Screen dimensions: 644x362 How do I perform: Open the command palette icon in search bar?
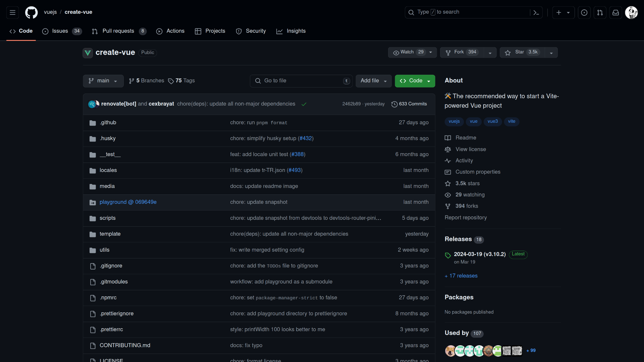(536, 12)
